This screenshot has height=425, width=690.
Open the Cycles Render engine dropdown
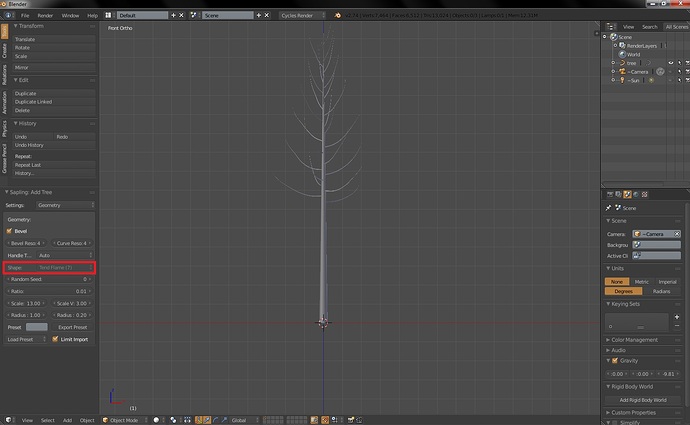[302, 15]
